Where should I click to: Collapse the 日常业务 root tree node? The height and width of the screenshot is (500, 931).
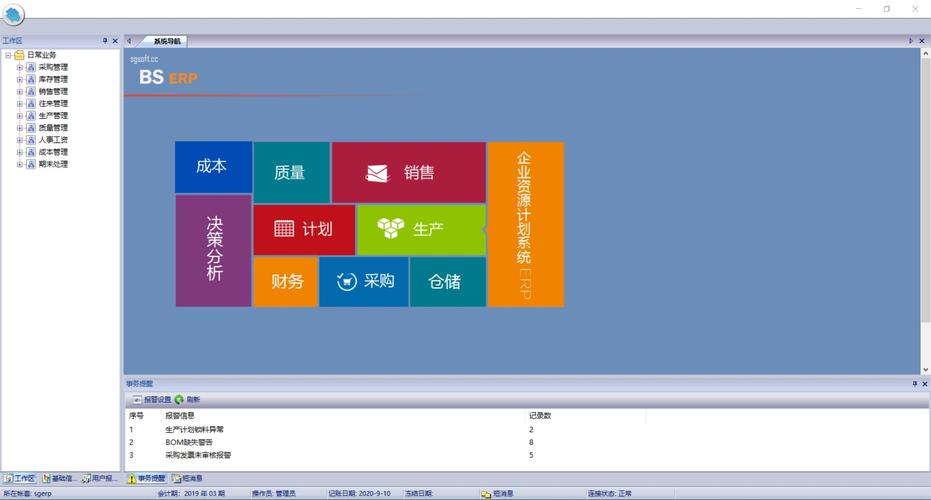[x=8, y=55]
